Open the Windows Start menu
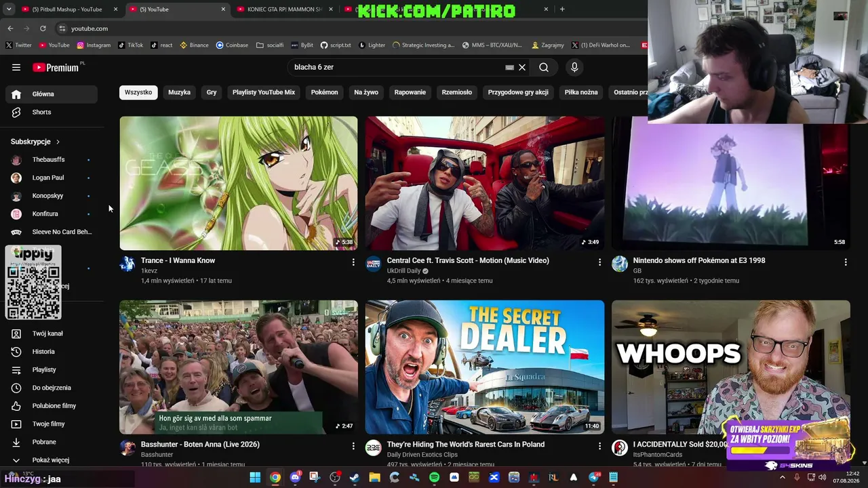868x488 pixels. point(255,478)
